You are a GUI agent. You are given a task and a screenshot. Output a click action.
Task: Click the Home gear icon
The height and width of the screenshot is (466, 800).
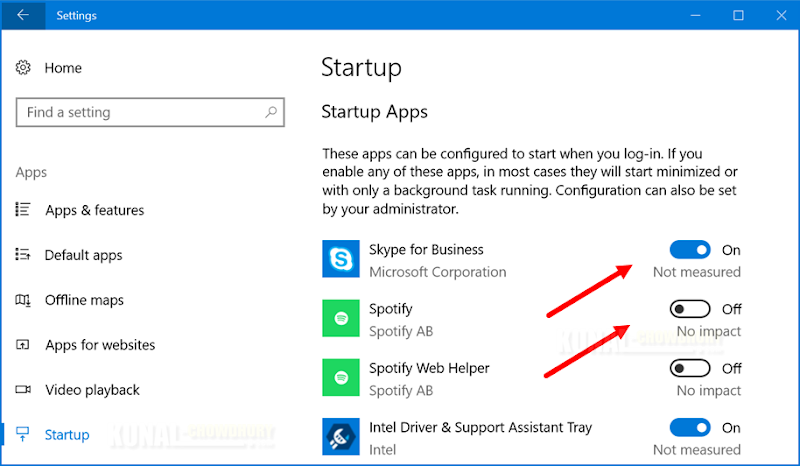[23, 67]
